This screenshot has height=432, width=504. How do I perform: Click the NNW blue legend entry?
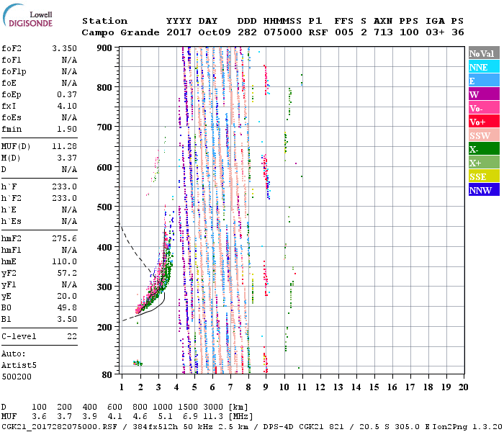(483, 190)
